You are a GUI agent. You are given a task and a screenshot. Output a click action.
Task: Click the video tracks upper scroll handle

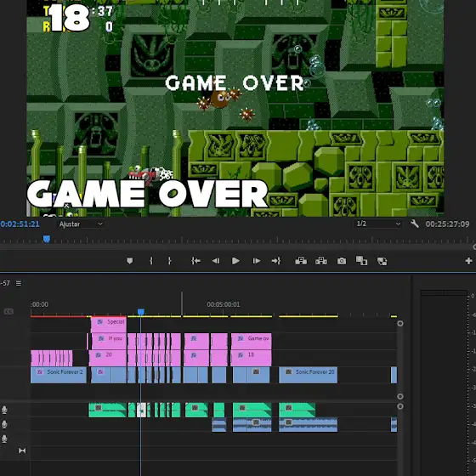(400, 324)
